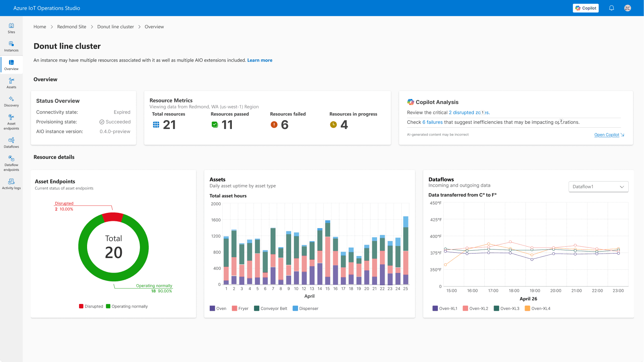Click the Total resources grid icon
Image resolution: width=644 pixels, height=362 pixels.
click(x=156, y=125)
